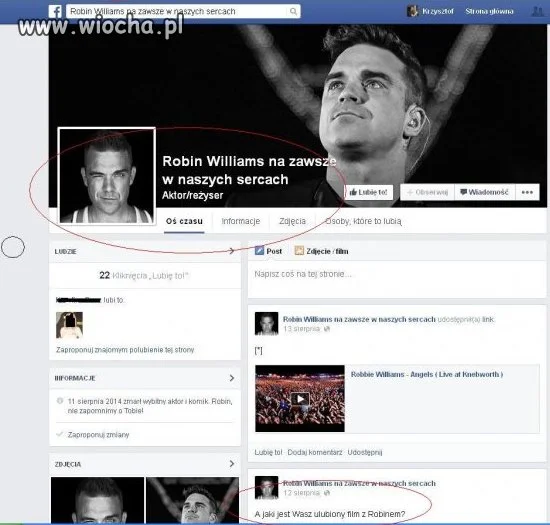
Task: Open the friend's thumbnail who likes page
Action: (69, 325)
